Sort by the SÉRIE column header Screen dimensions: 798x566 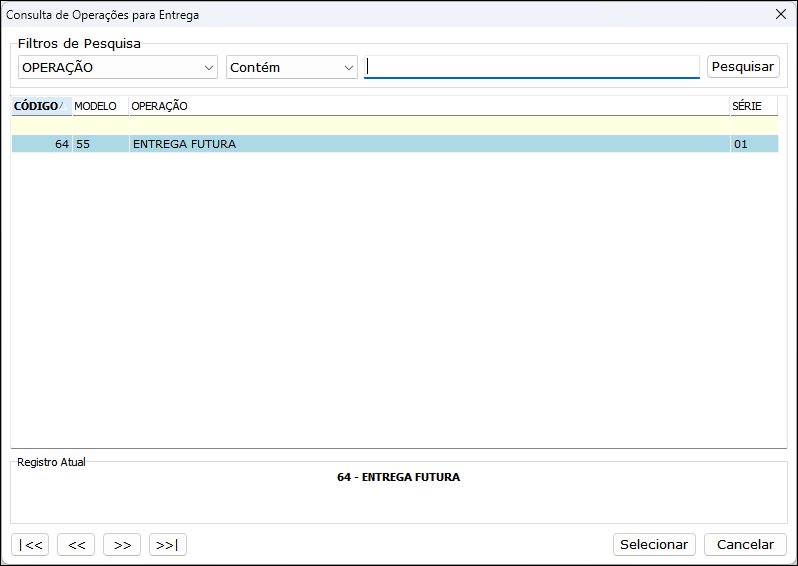(754, 106)
